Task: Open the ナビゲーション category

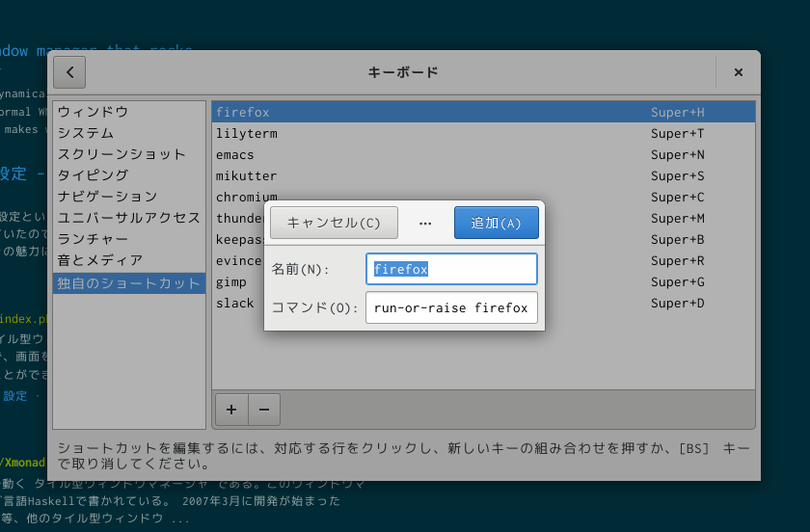Action: (129, 197)
